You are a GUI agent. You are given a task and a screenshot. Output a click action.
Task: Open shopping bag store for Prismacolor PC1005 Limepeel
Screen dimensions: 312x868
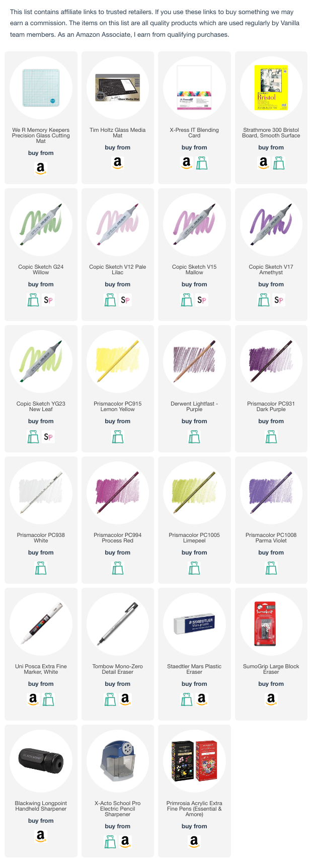coord(194,568)
